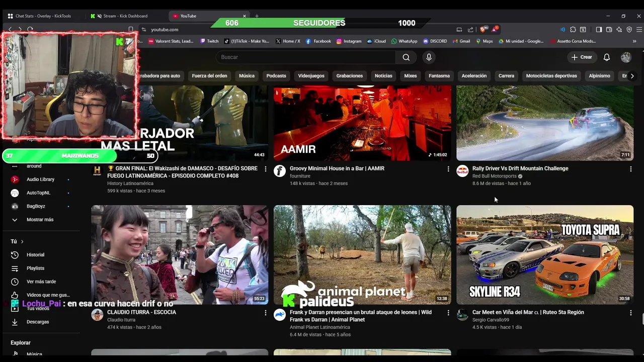The image size is (644, 362).
Task: Select the Alpinismo category chip
Action: pyautogui.click(x=599, y=76)
